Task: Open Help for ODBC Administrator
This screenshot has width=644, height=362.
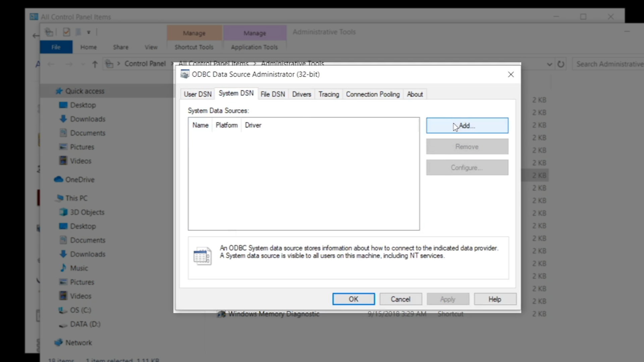Action: [495, 299]
